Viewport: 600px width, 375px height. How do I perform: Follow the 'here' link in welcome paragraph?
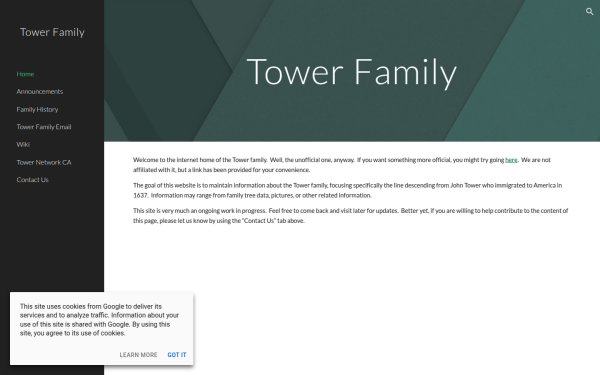[511, 160]
